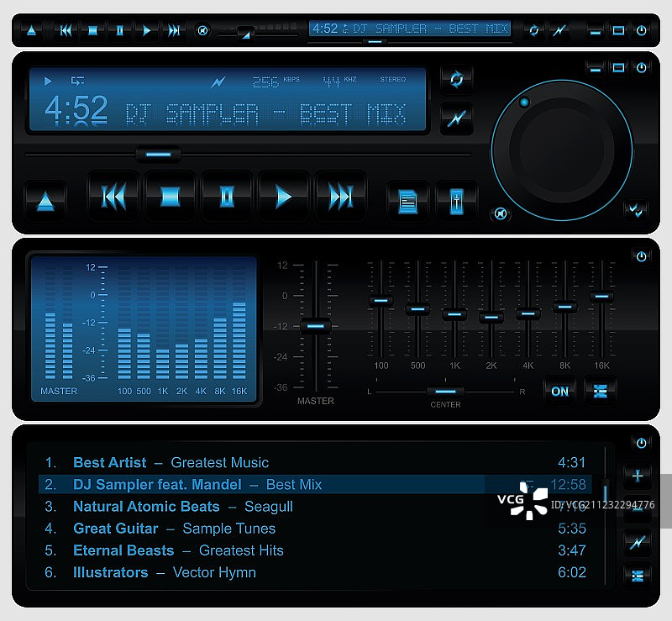
Task: Pause playback using the large Pause button
Action: [226, 197]
